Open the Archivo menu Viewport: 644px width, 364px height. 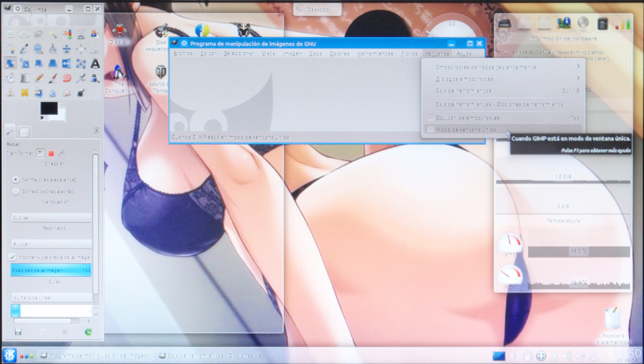(183, 53)
